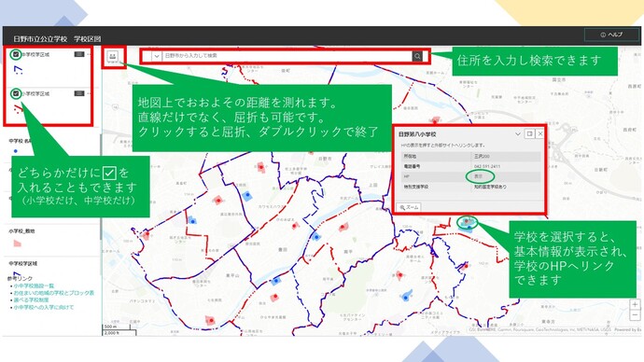Select the 042-591-2411 phone number cell
Screen dimensions: 644x362
[x=506, y=166]
